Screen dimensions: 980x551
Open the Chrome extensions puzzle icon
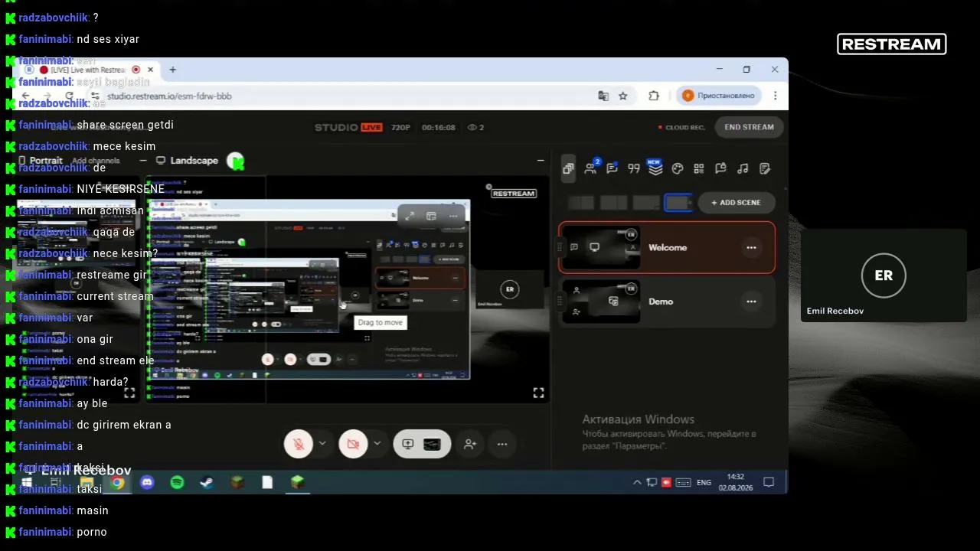[x=654, y=96]
